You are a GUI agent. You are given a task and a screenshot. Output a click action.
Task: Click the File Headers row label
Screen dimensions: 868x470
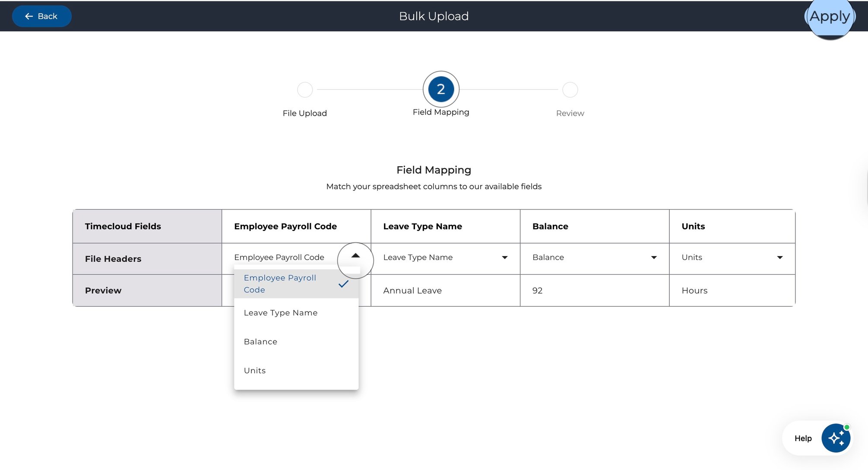[x=113, y=259]
